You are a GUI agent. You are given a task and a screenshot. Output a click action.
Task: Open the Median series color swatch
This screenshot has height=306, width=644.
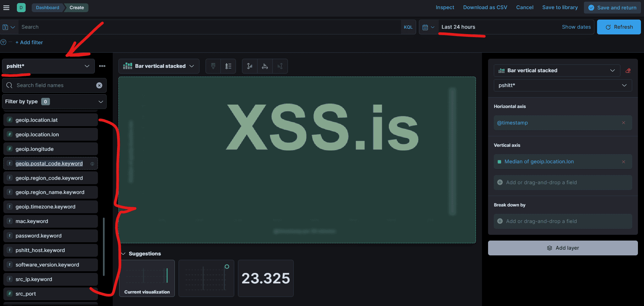pyautogui.click(x=500, y=162)
